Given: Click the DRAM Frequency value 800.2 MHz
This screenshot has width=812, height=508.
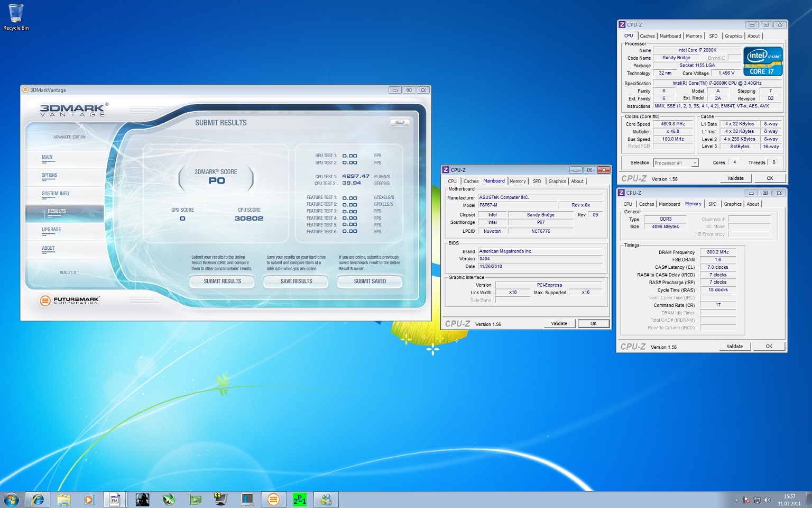Looking at the screenshot, I should coord(717,252).
